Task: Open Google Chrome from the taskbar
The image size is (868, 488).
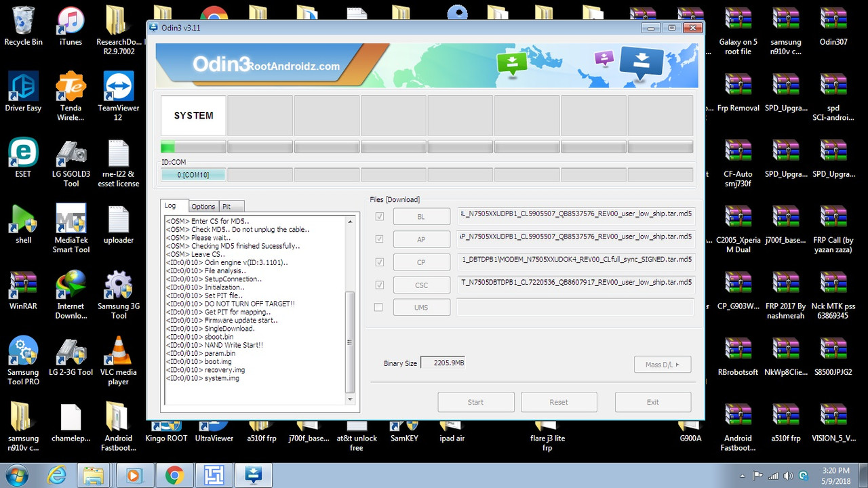Action: click(174, 476)
